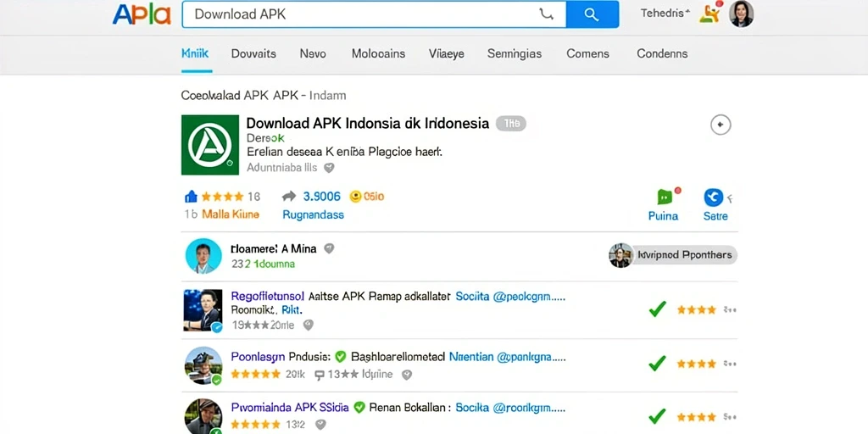Open the Rugnandass link
This screenshot has width=868, height=434.
pos(313,214)
